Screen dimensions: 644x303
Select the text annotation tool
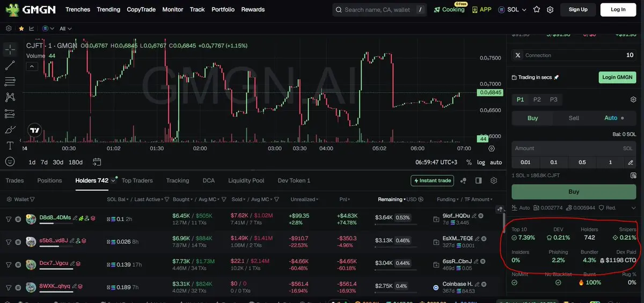click(10, 145)
